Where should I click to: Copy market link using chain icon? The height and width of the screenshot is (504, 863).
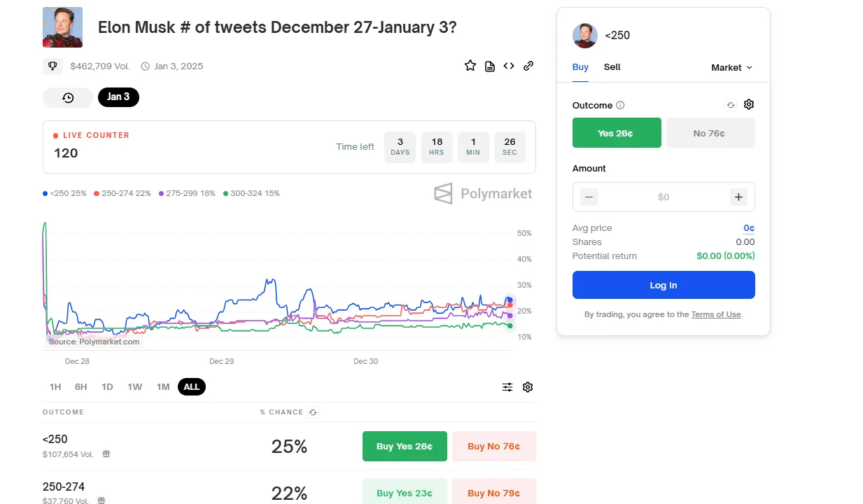point(528,66)
